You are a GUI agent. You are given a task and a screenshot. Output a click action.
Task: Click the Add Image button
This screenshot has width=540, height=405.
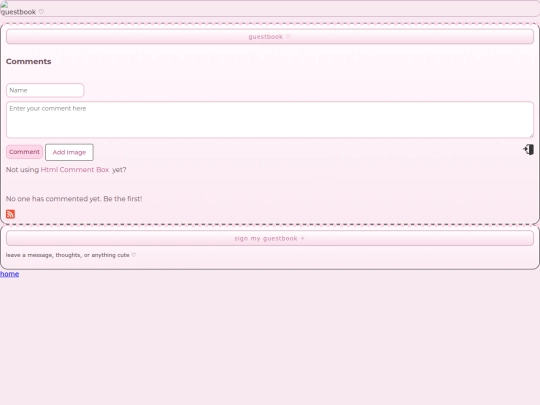[69, 152]
